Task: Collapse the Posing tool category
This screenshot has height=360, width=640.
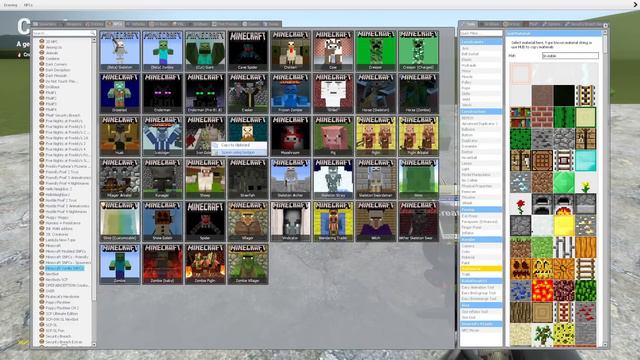Action: coord(481,209)
